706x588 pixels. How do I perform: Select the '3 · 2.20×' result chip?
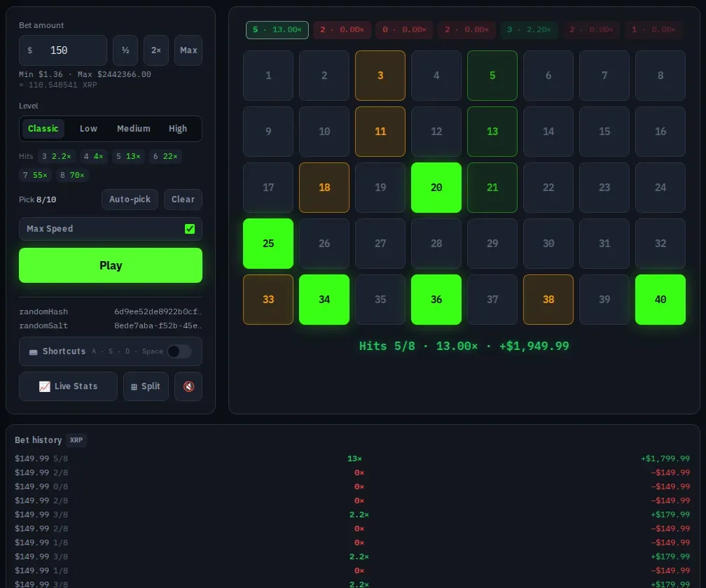pos(529,29)
